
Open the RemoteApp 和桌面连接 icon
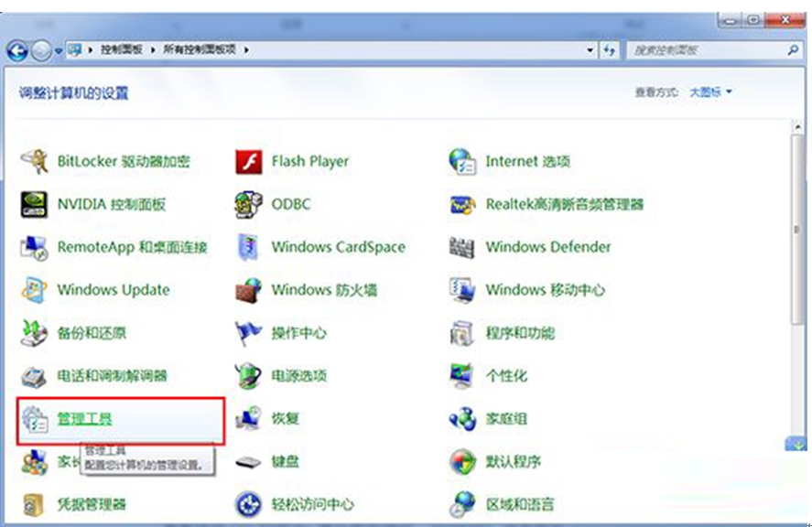click(34, 247)
